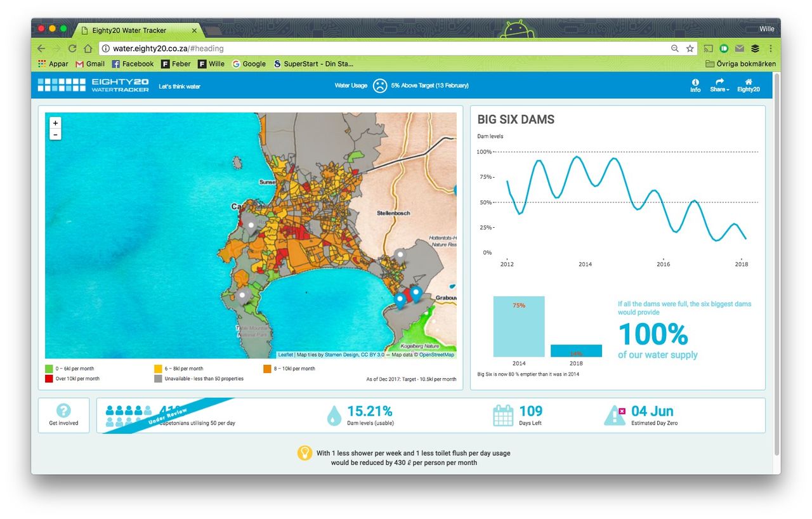This screenshot has width=812, height=519.
Task: Open the Leaflet attribution link
Action: pyautogui.click(x=285, y=355)
